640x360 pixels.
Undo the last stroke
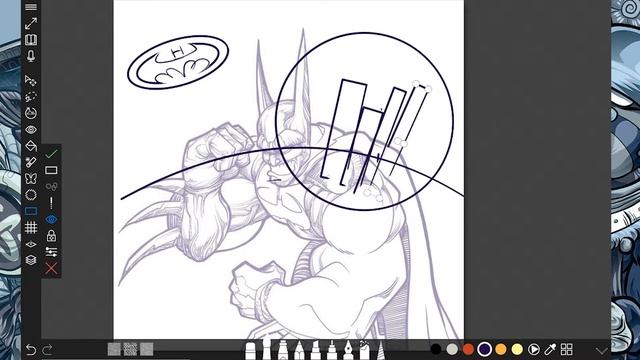coord(31,349)
